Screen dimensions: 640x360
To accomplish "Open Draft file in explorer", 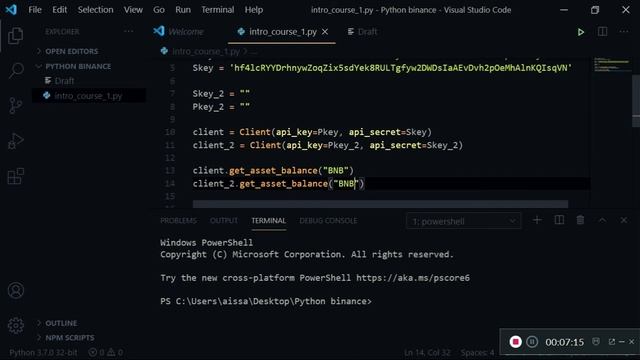I will coord(64,81).
